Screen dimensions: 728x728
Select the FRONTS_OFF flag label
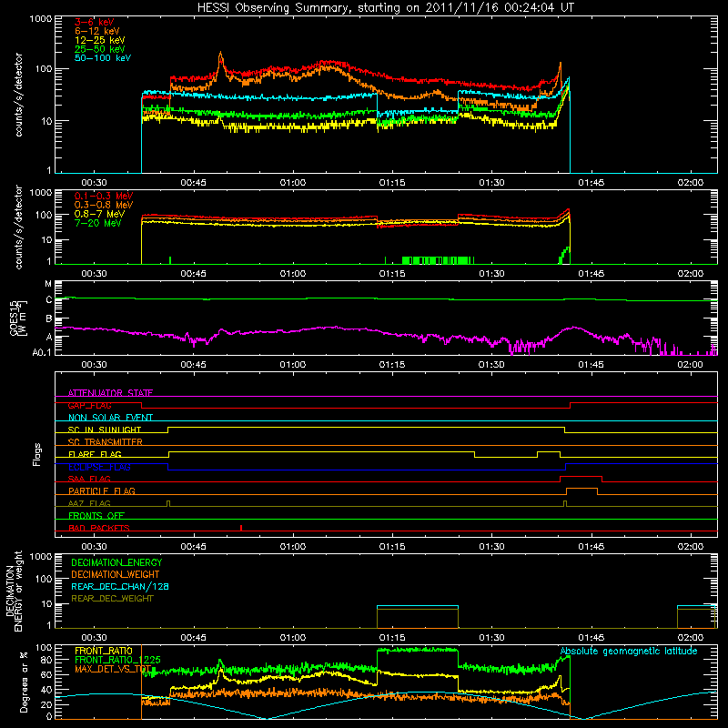[x=96, y=515]
